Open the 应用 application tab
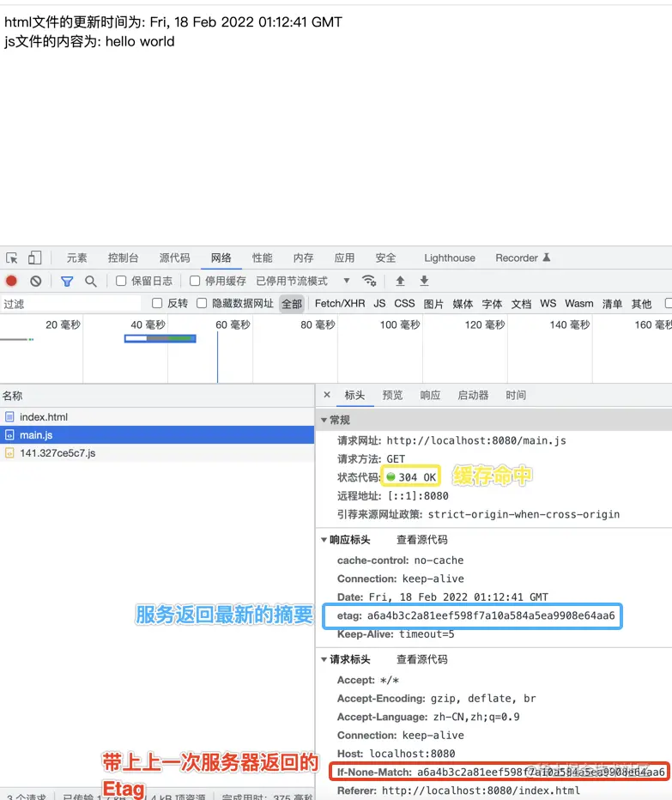This screenshot has width=672, height=800. 344,258
